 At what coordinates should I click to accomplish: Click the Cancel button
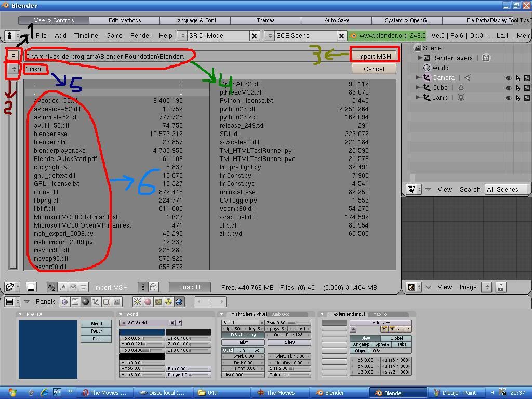[374, 69]
